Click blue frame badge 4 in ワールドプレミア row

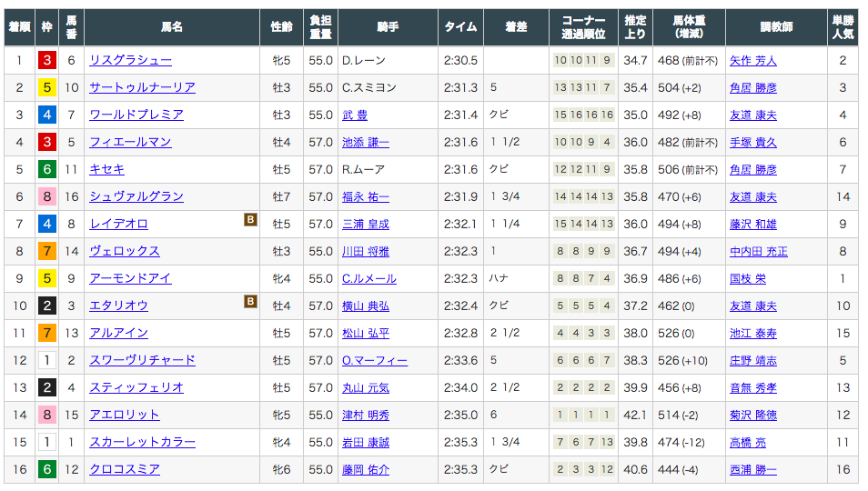(x=47, y=115)
